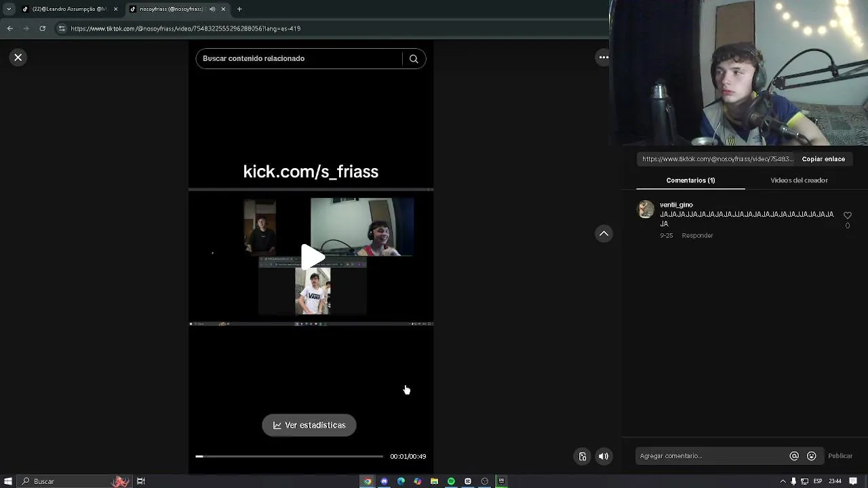Click the video timestamp 00:01/00:49

click(408, 457)
